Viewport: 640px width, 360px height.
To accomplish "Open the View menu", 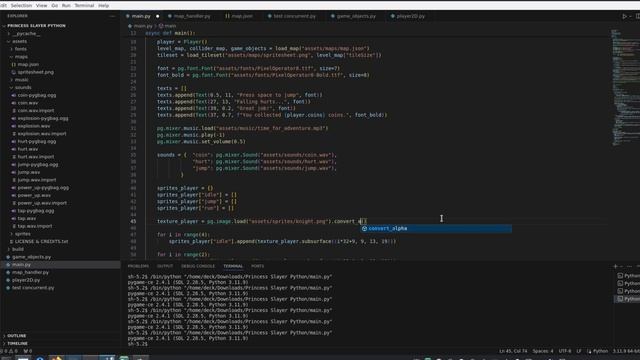I will click(42, 5).
